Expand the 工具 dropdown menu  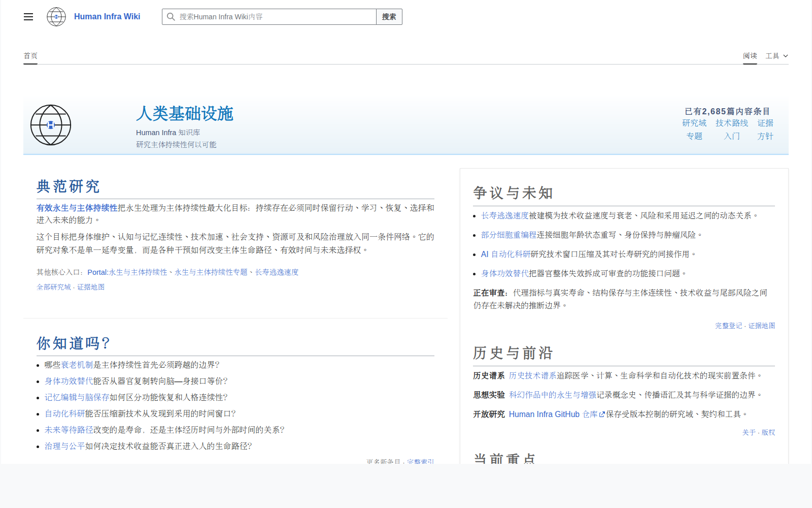click(x=777, y=56)
